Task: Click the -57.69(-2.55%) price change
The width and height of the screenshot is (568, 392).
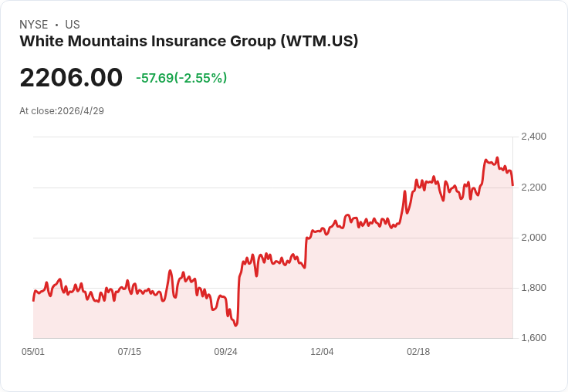Action: [181, 78]
